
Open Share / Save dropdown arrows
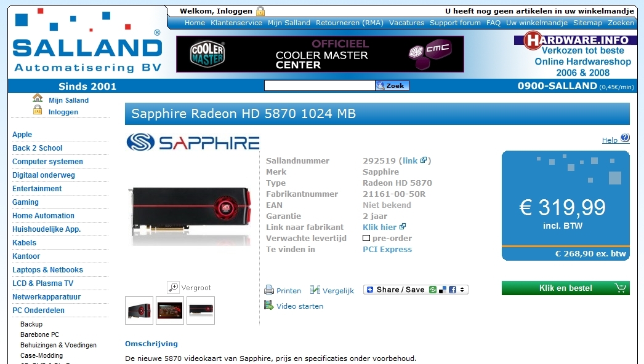(x=462, y=290)
